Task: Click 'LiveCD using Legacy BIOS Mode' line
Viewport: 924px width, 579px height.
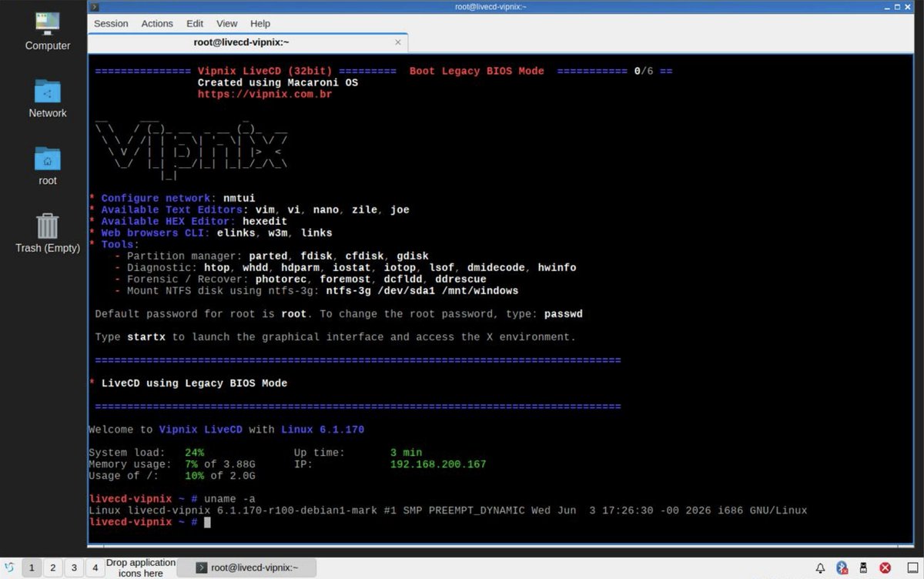Action: [x=194, y=383]
